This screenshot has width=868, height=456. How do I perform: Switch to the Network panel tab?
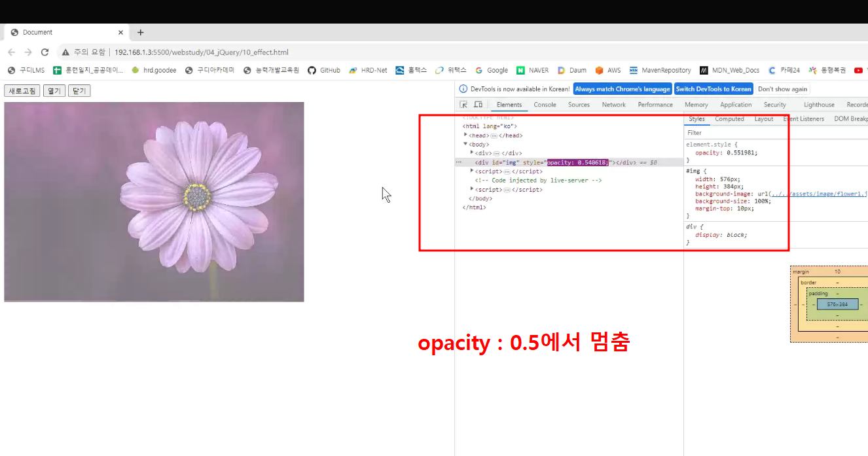click(x=614, y=105)
